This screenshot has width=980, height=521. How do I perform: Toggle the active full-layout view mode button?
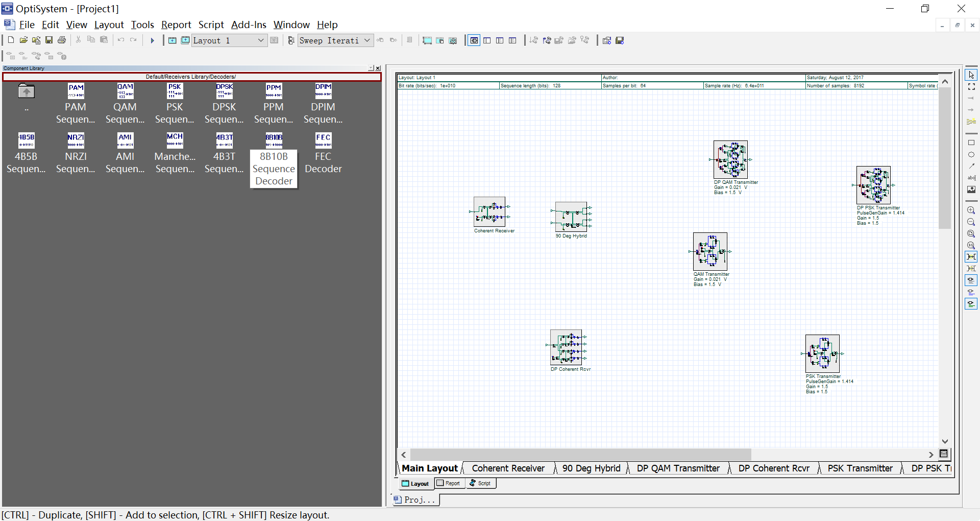[x=474, y=40]
